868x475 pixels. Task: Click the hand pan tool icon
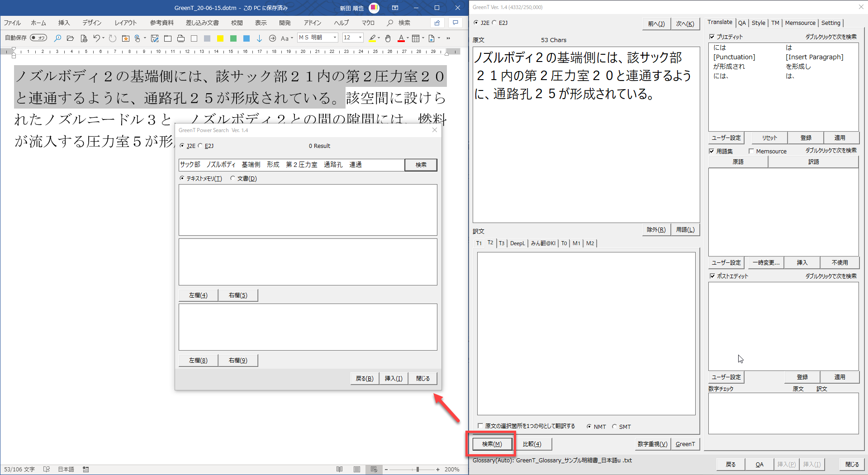(388, 38)
